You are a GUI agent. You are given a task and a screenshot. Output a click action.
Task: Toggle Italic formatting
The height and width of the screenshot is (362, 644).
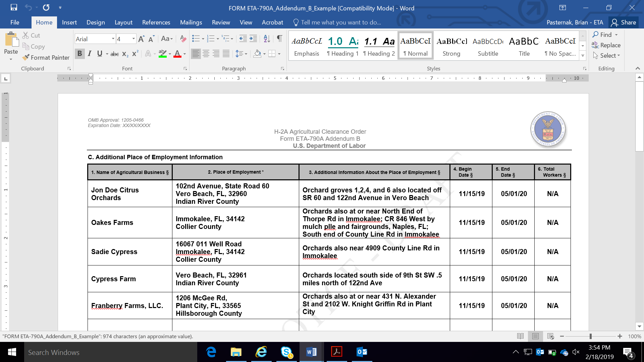point(90,54)
